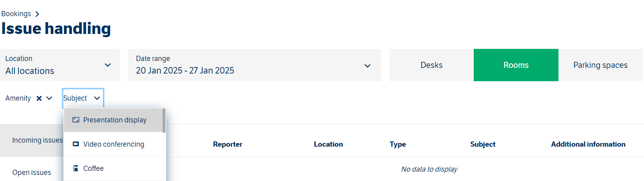This screenshot has width=644, height=181.
Task: Switch to the Parking spaces tab
Action: pyautogui.click(x=600, y=65)
